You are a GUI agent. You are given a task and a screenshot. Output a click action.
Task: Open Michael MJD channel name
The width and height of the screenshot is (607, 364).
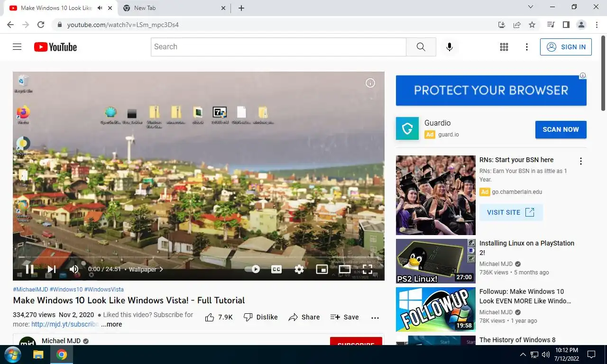coord(61,341)
